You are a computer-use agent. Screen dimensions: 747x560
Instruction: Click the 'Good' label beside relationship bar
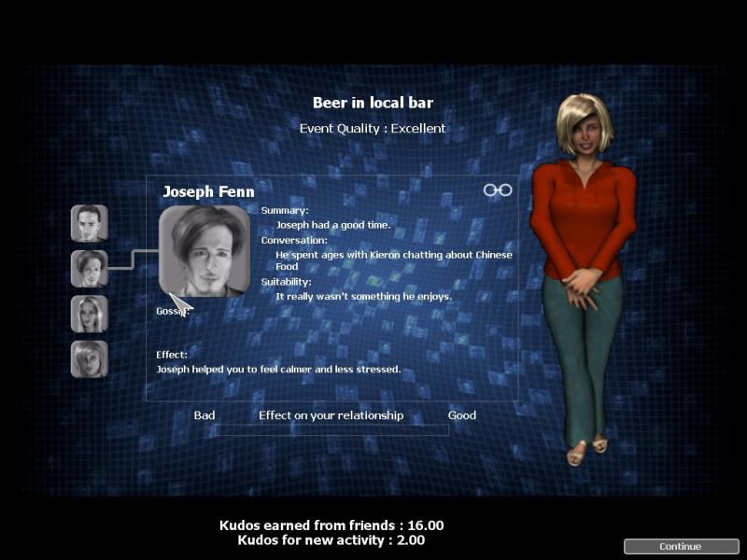tap(461, 415)
